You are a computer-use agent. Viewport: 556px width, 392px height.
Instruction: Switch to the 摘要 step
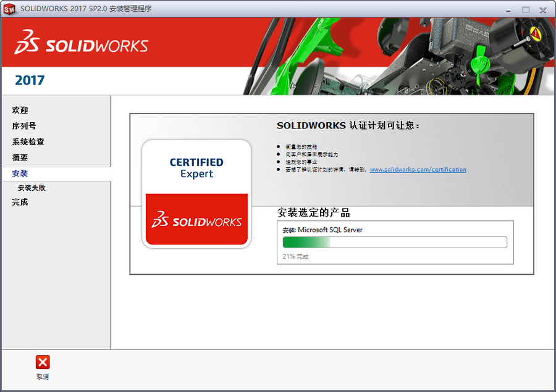20,158
